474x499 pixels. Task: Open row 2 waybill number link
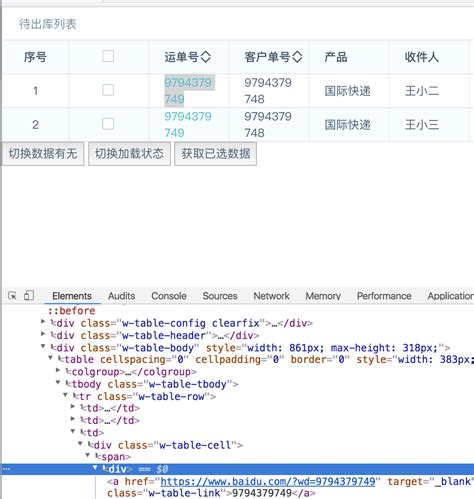click(x=188, y=125)
